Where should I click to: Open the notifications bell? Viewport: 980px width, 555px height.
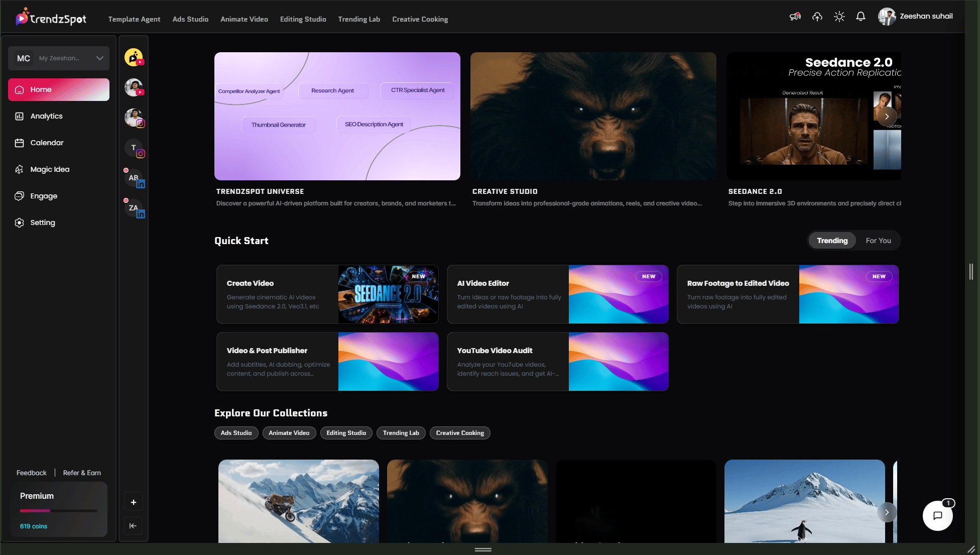pyautogui.click(x=861, y=17)
